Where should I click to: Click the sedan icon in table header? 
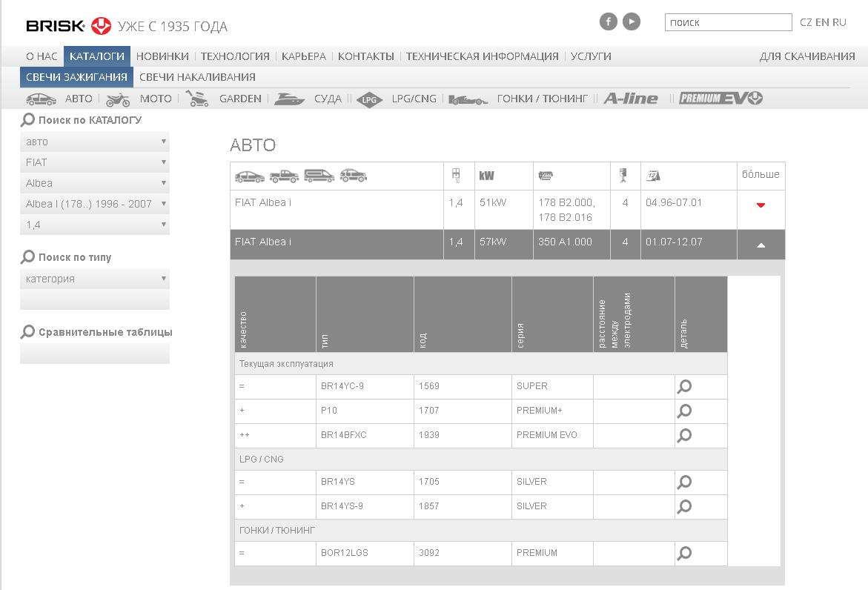click(250, 176)
